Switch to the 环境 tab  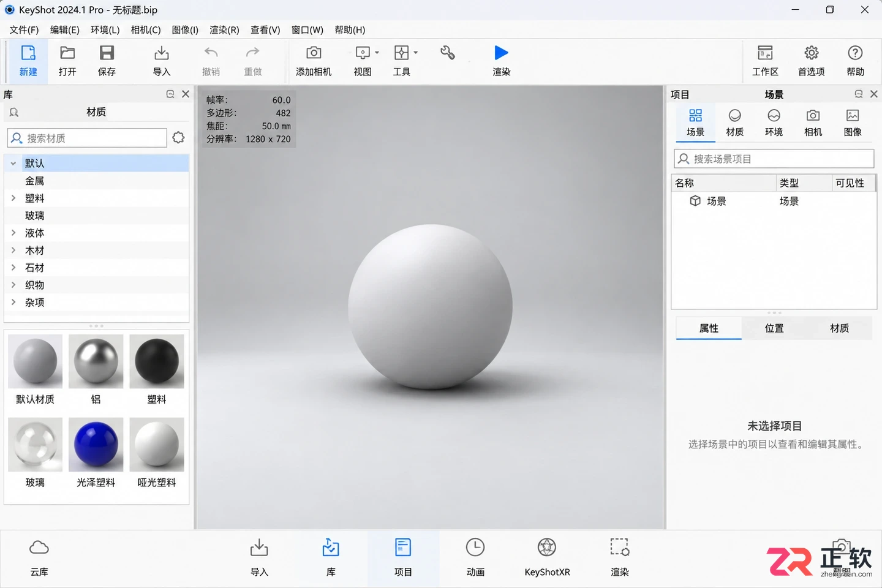click(774, 123)
